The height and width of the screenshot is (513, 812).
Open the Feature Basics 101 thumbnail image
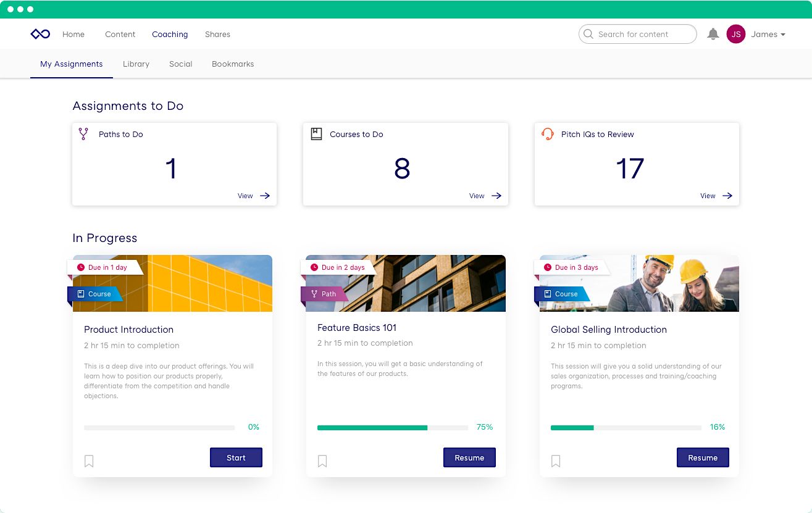tap(406, 283)
